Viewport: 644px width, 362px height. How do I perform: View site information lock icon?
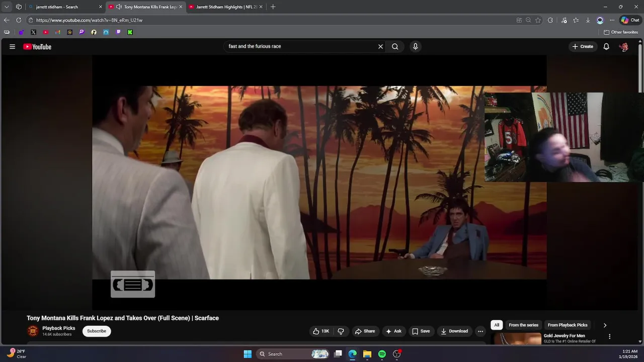pyautogui.click(x=31, y=20)
